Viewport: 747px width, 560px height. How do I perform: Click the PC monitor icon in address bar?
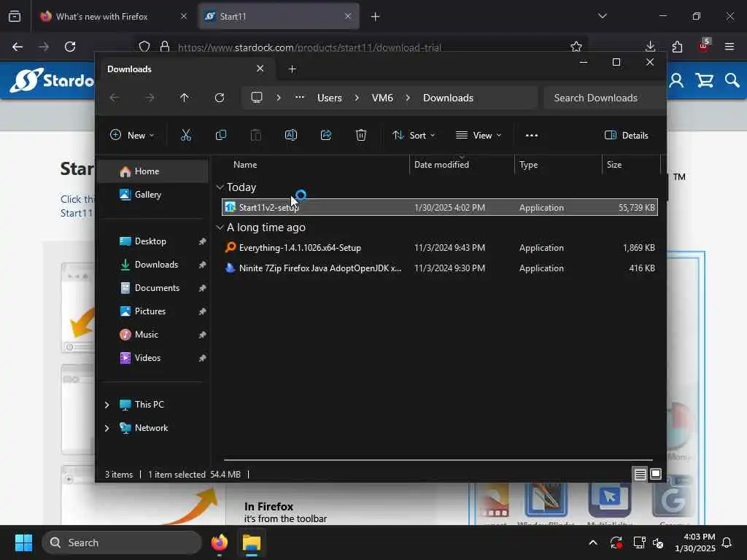point(257,98)
